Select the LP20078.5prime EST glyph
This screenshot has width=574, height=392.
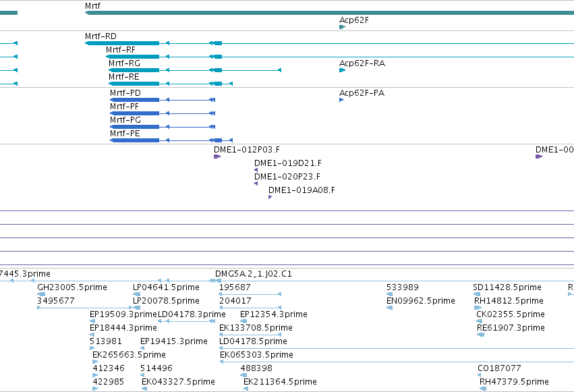(136, 308)
